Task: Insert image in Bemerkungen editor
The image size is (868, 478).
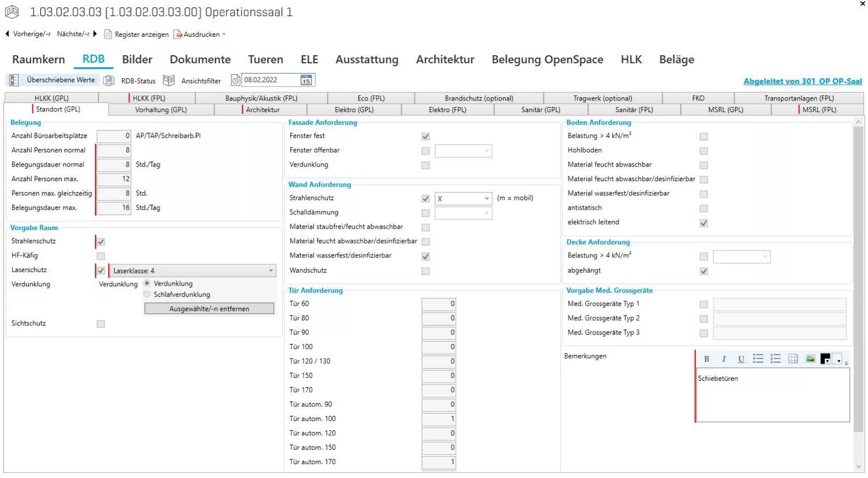Action: (810, 359)
